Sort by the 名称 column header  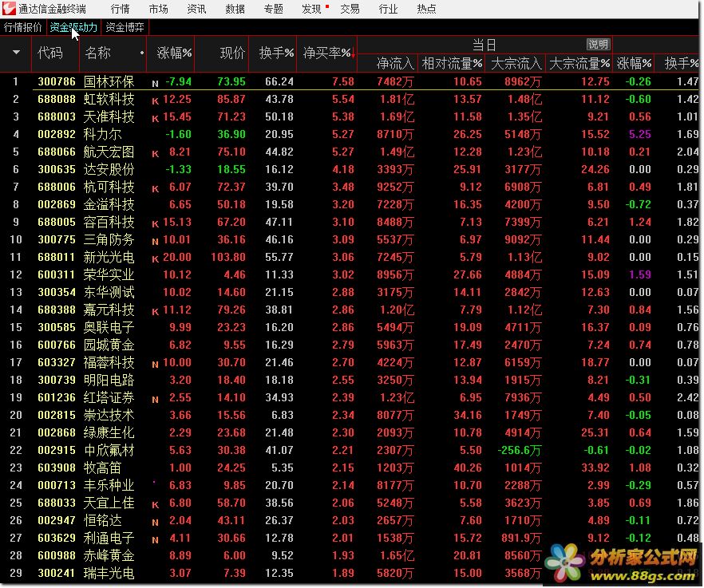click(x=97, y=53)
